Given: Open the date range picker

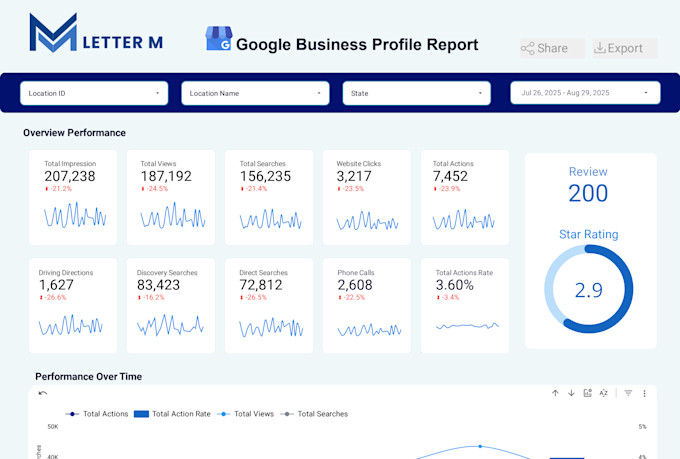Looking at the screenshot, I should tap(585, 93).
